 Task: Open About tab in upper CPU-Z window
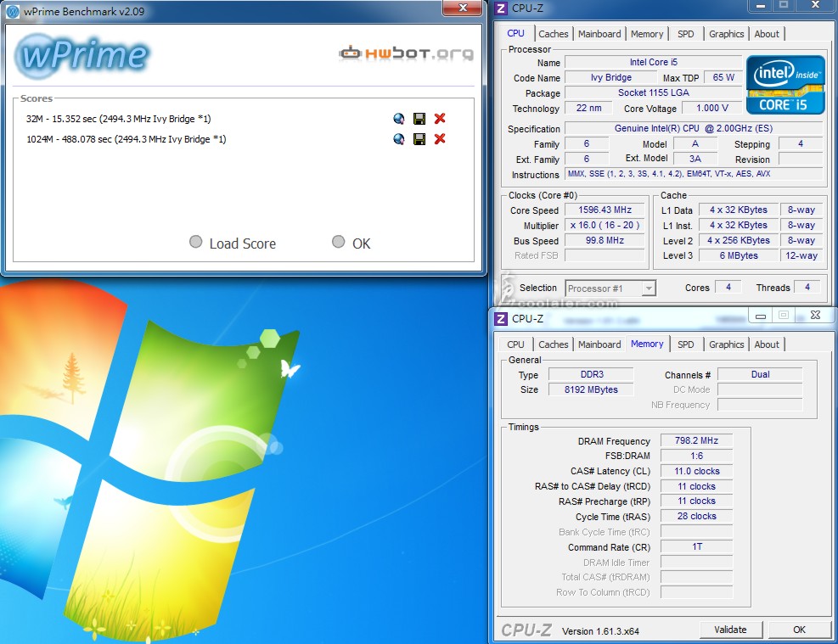click(767, 34)
